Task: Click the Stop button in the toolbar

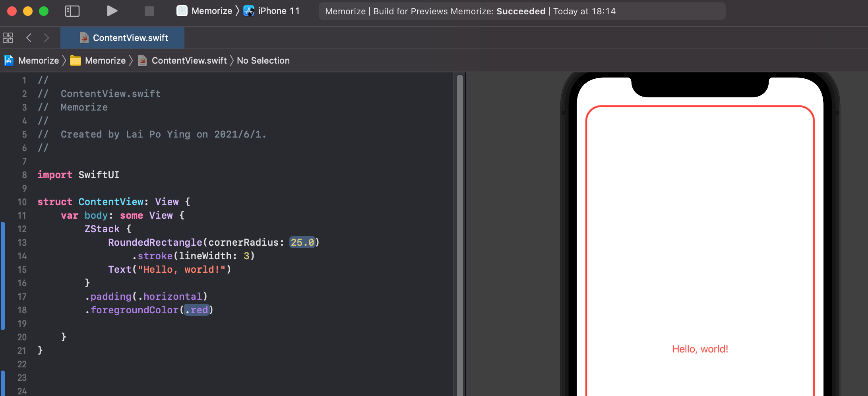Action: [x=149, y=11]
